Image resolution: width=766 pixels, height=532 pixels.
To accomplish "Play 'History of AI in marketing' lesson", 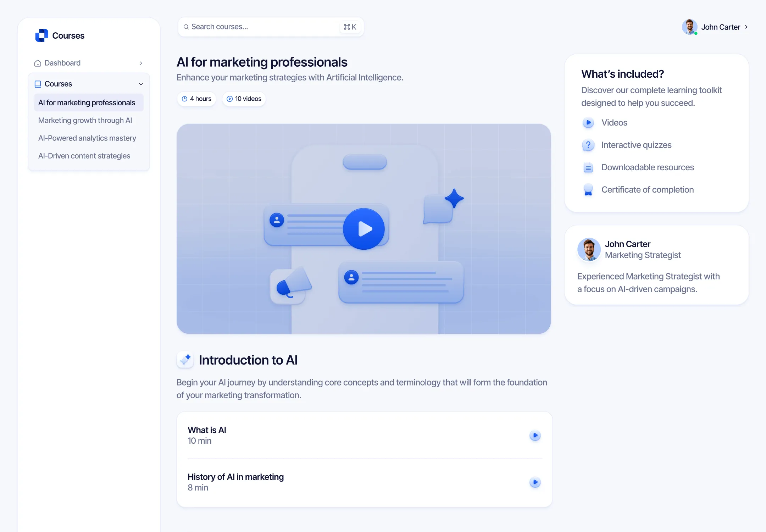I will tap(535, 482).
